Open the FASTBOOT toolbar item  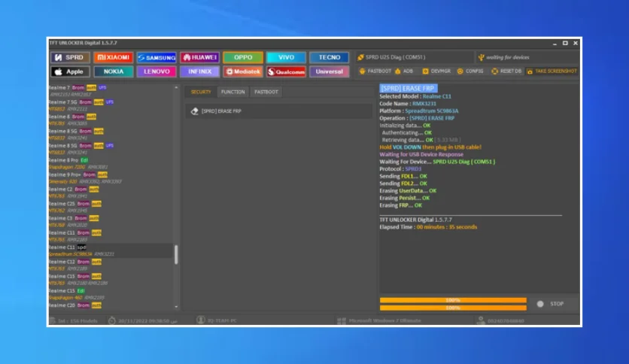pos(375,71)
